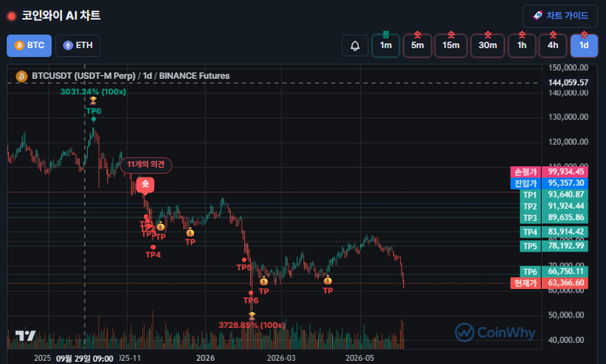The height and width of the screenshot is (364, 606).
Task: Click the 150,000.00 price axis label
Action: click(568, 68)
